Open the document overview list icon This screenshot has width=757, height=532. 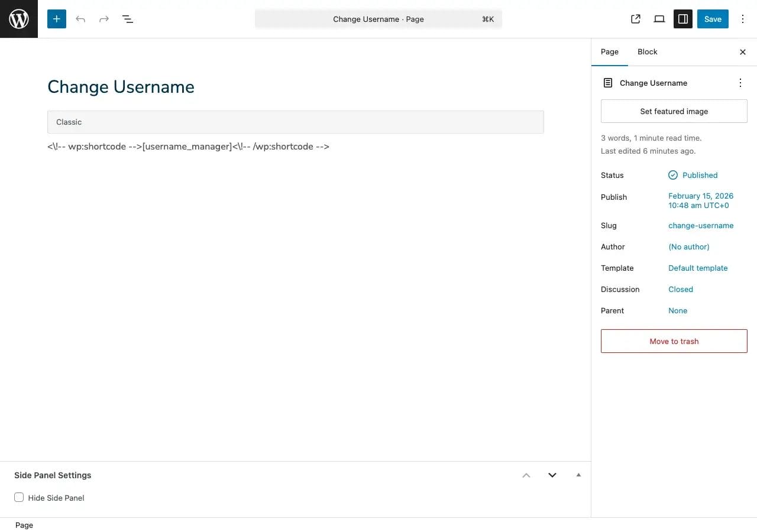pos(128,19)
